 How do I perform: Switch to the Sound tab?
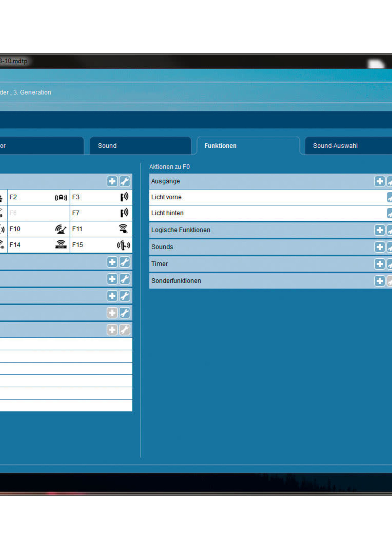140,146
